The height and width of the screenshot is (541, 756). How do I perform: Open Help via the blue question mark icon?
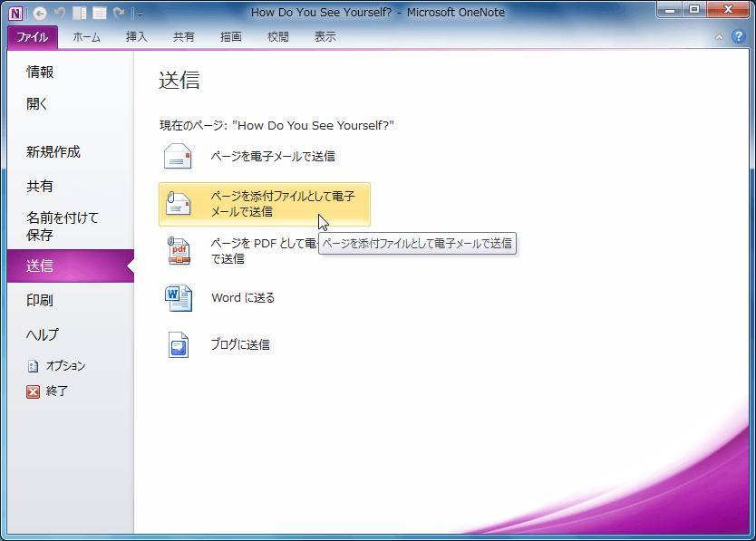click(738, 36)
